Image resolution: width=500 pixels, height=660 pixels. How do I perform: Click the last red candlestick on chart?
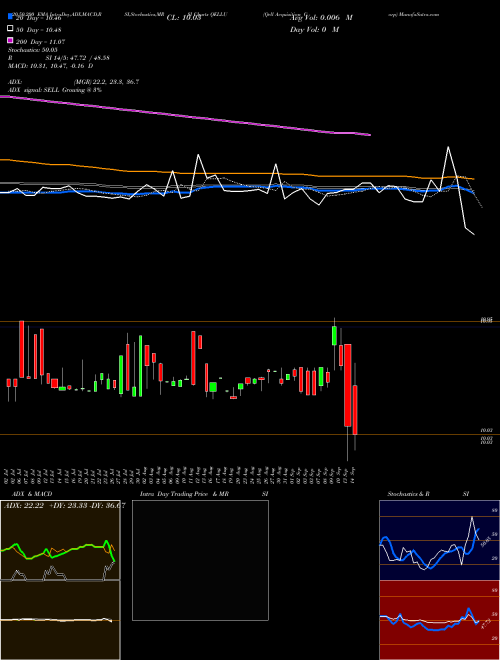[355, 409]
